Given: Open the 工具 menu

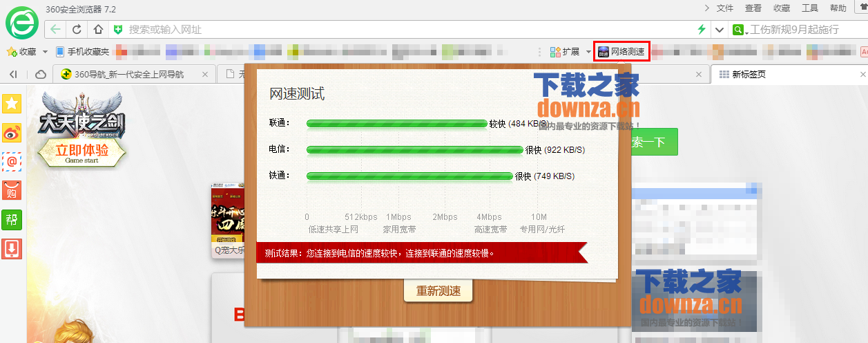Looking at the screenshot, I should click(810, 8).
